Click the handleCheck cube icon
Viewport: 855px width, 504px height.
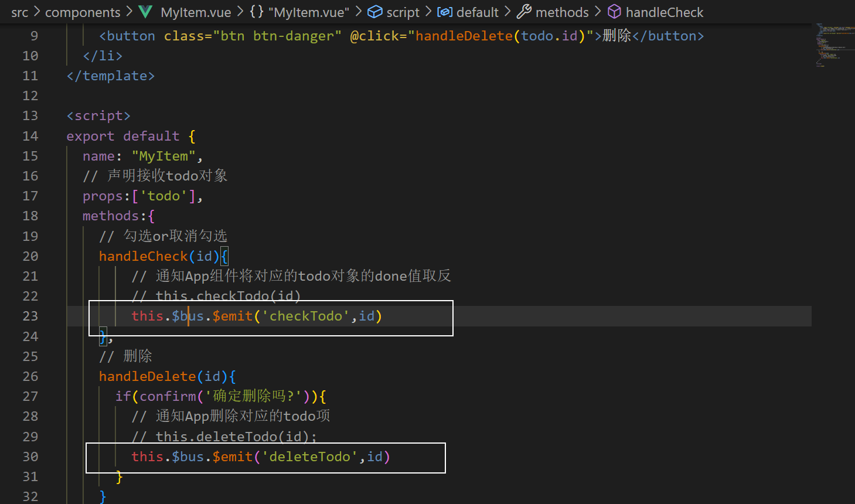click(614, 12)
